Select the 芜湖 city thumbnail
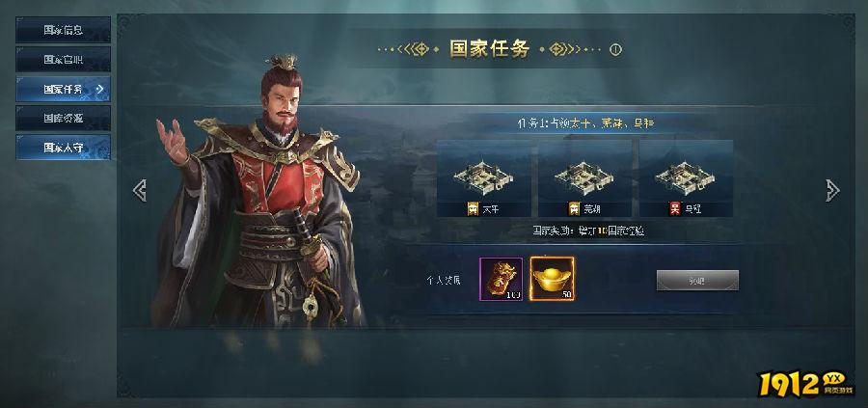 point(585,178)
